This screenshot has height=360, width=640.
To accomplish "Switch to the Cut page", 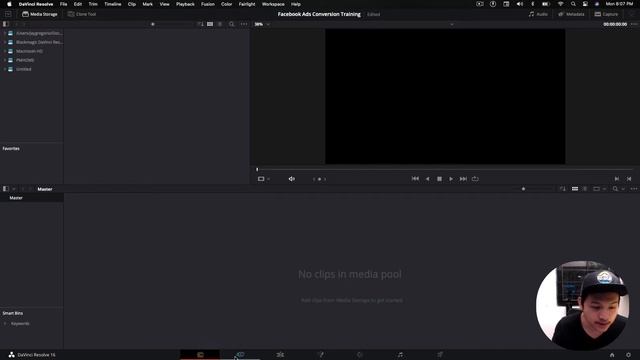I will (x=240, y=355).
